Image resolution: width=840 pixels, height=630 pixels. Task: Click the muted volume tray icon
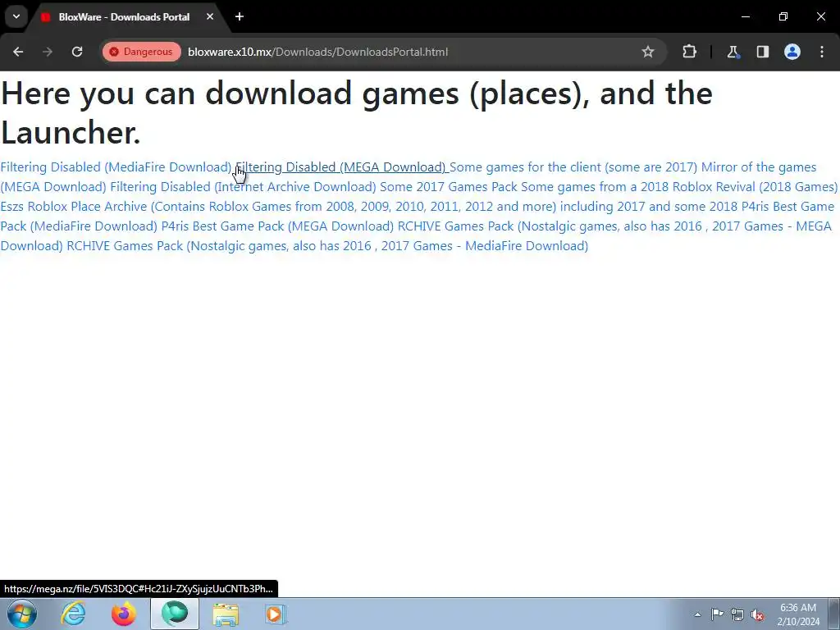coord(757,615)
